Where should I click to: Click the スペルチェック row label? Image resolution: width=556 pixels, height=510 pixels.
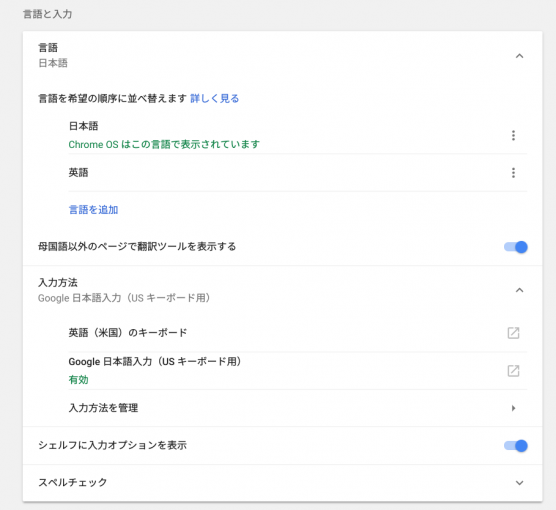click(73, 482)
